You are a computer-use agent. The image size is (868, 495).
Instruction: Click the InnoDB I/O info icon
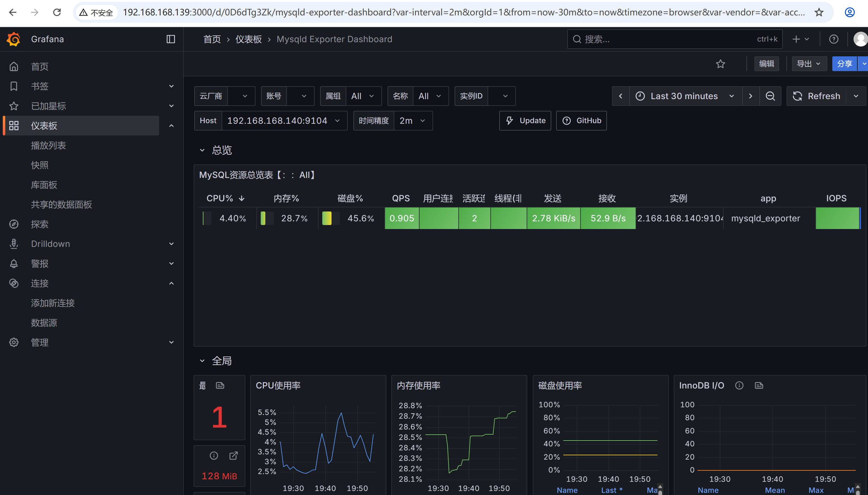[x=739, y=385]
